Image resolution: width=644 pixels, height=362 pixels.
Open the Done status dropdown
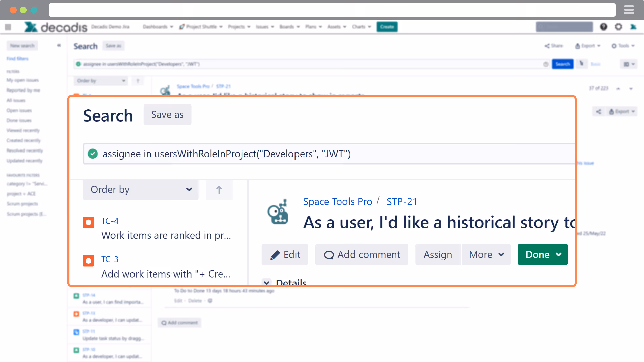tap(543, 255)
